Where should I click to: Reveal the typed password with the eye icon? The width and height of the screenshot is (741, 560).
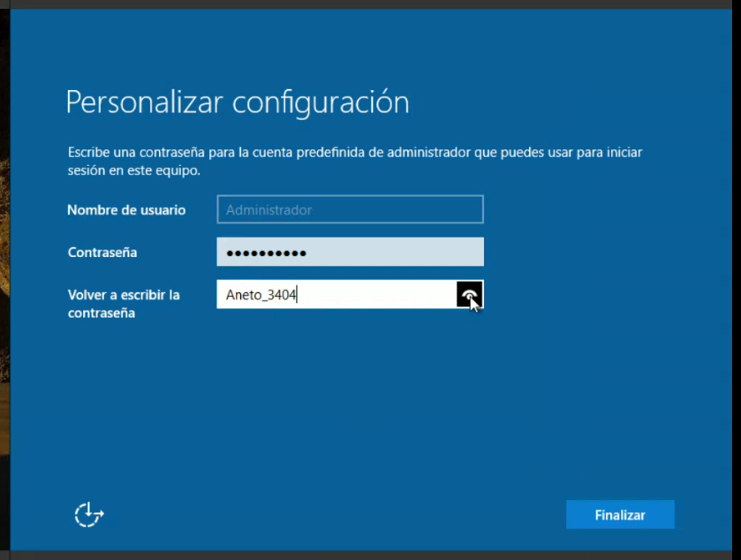(469, 294)
